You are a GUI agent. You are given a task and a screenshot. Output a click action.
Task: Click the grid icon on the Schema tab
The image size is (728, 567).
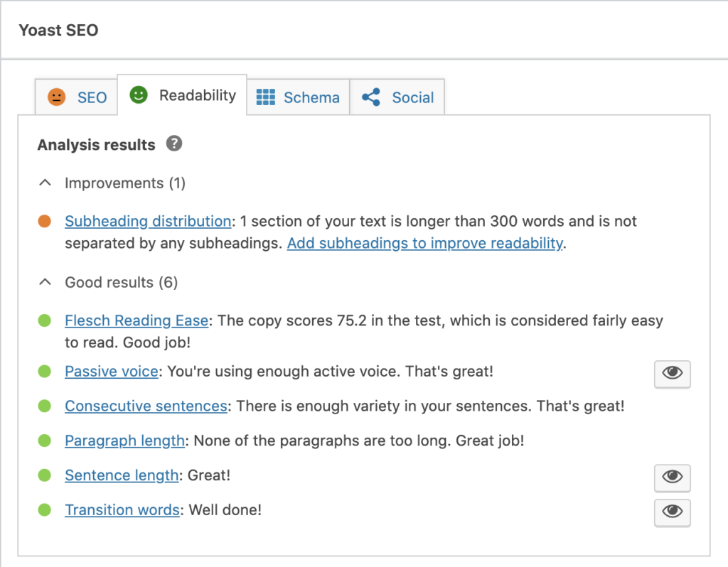tap(267, 97)
